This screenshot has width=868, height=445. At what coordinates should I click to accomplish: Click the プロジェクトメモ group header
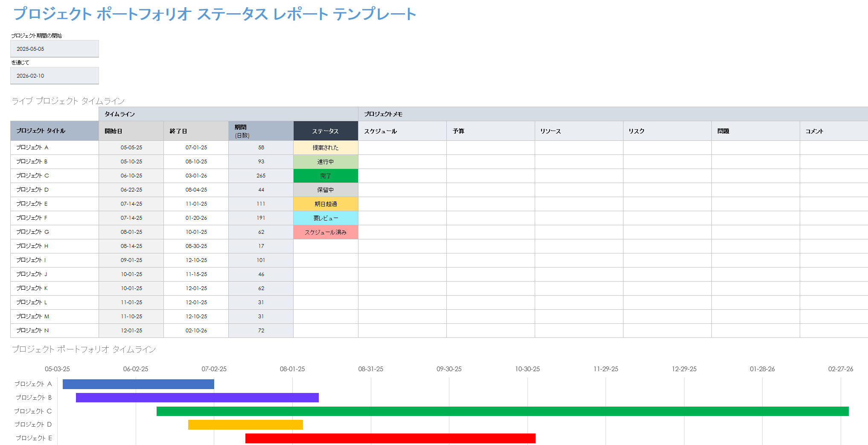tap(613, 114)
